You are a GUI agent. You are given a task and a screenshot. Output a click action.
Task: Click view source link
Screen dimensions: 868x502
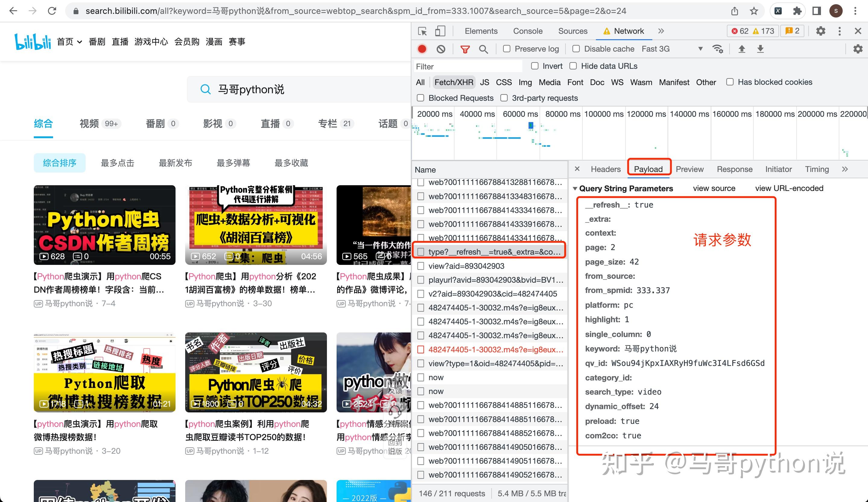click(714, 189)
